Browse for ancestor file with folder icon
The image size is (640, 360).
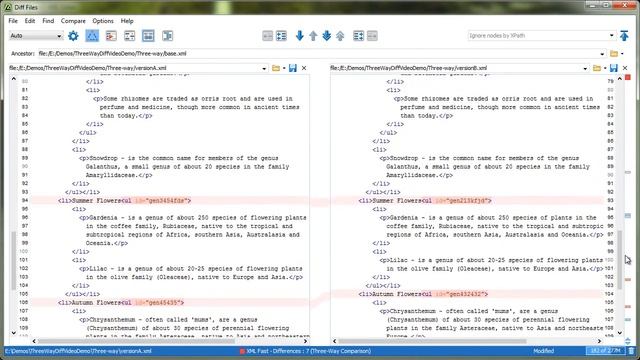[613, 53]
